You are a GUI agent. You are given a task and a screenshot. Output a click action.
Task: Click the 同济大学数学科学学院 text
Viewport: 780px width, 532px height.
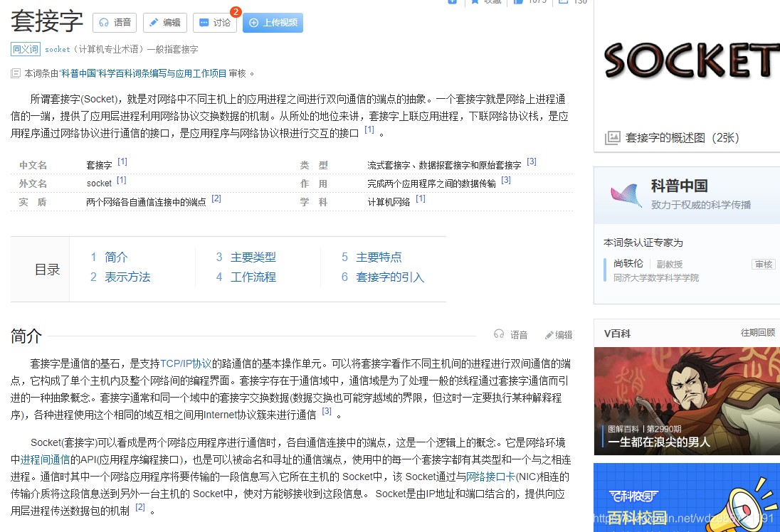point(655,277)
